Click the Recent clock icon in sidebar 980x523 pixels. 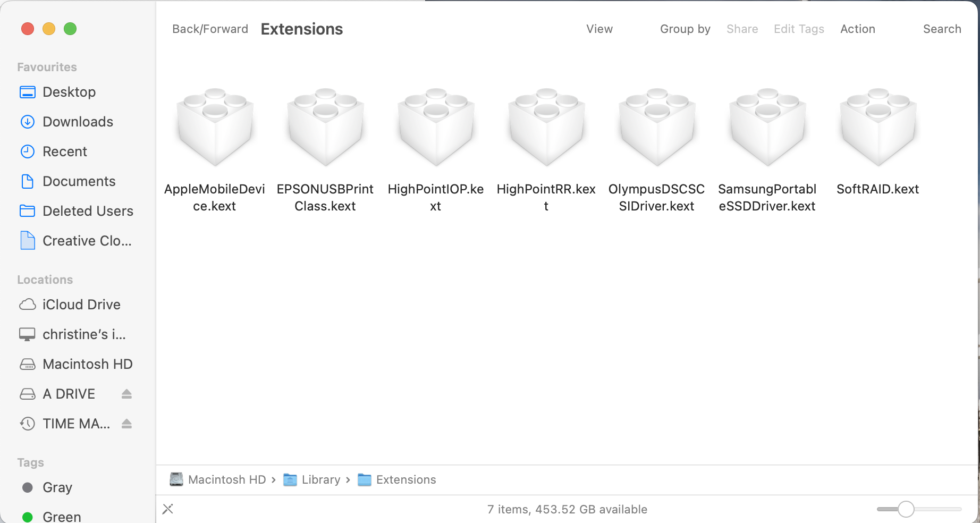point(28,151)
